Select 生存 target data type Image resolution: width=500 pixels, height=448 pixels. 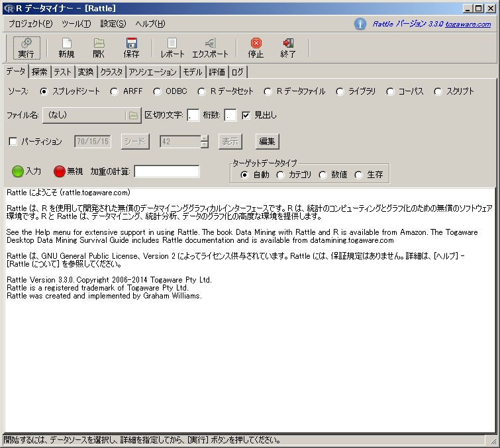(358, 175)
